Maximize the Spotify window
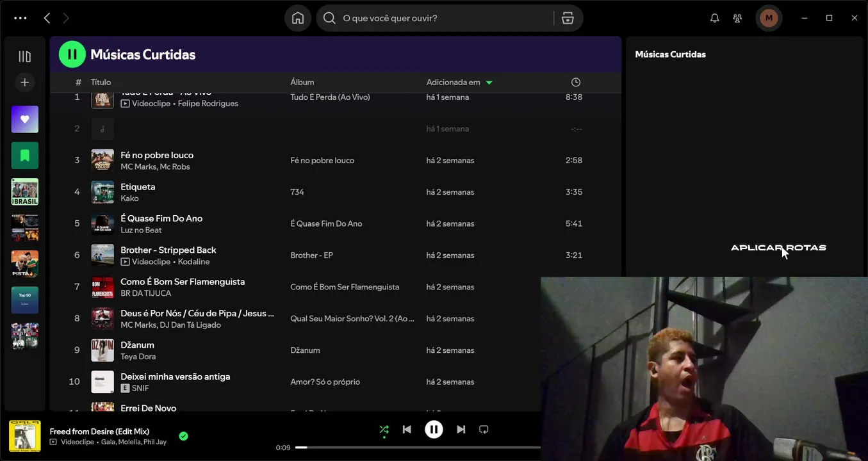Screen dimensions: 868x461 pyautogui.click(x=829, y=18)
